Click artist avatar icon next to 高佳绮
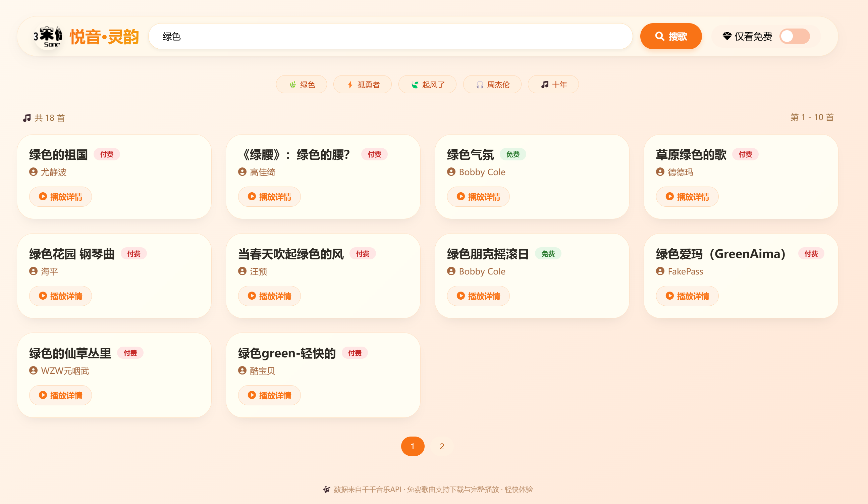Screen dimensions: 868x504 [242, 171]
